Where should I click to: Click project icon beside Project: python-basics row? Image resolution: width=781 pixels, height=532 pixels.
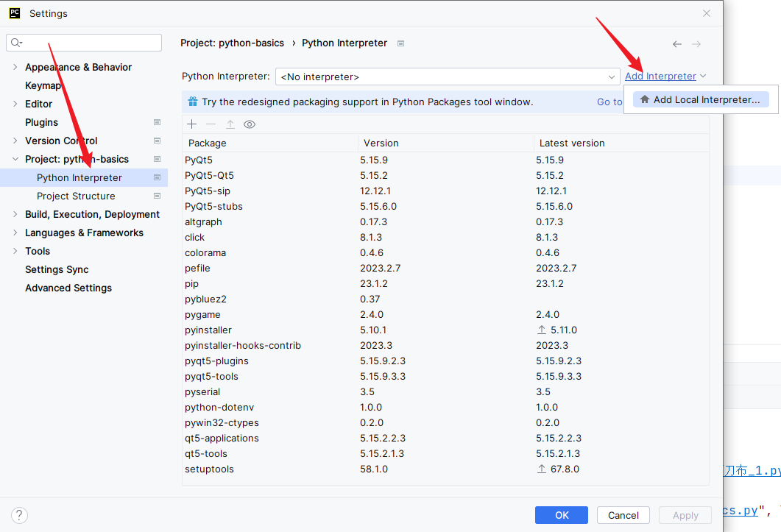pyautogui.click(x=157, y=159)
